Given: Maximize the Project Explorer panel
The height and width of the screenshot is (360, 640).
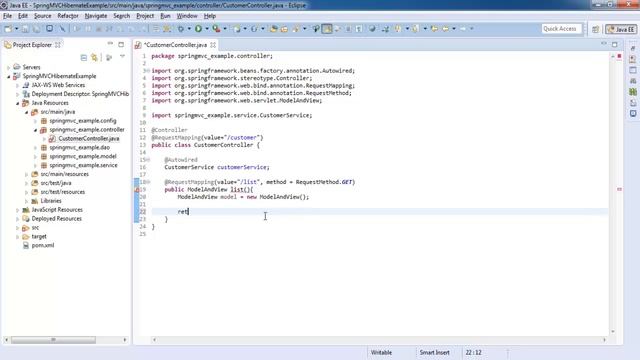Looking at the screenshot, I should (x=121, y=44).
